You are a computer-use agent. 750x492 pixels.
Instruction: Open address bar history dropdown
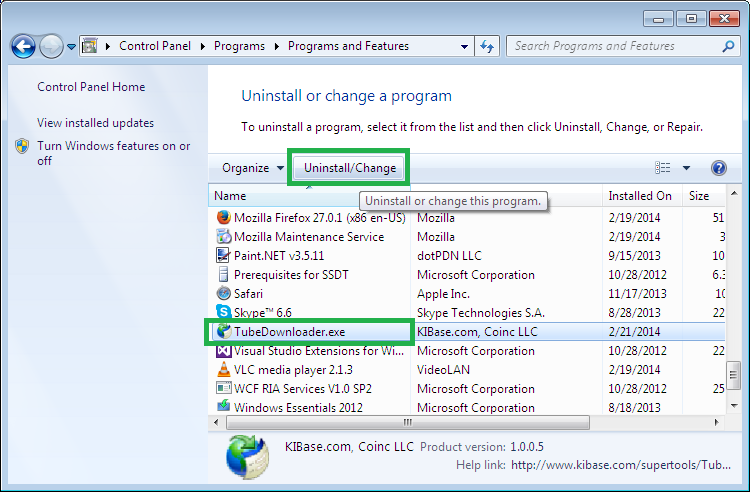coord(464,47)
